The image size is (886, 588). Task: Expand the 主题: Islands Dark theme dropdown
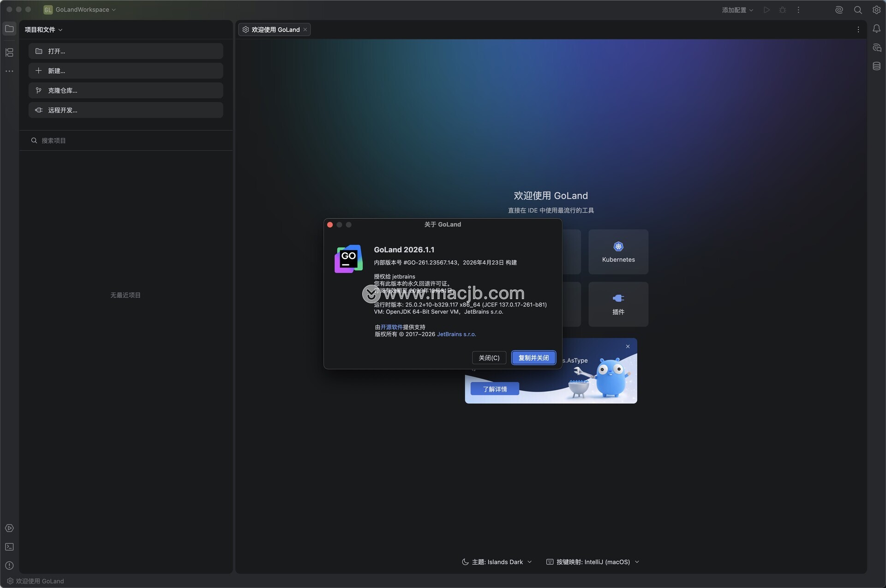click(497, 562)
